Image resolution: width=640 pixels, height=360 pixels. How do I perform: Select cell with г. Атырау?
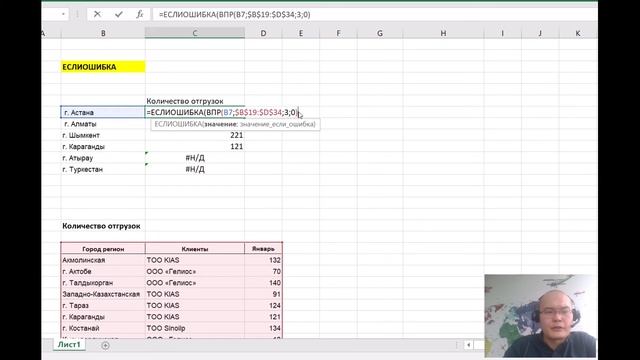click(x=103, y=158)
